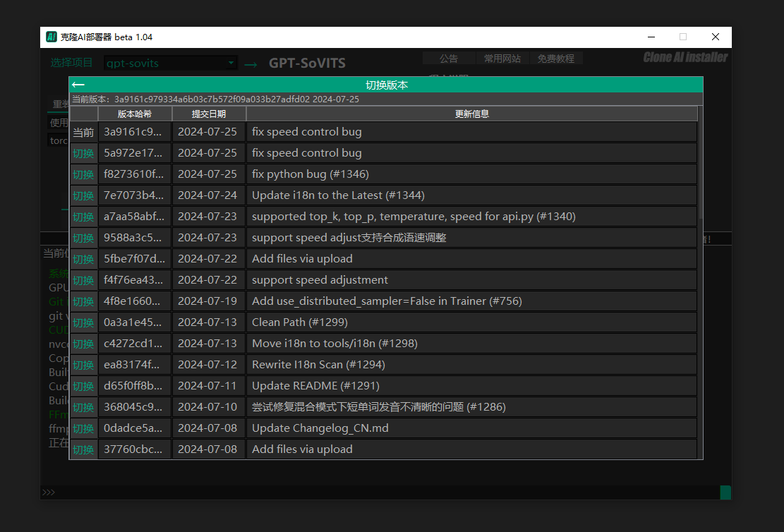
Task: Click date 2024-07-10 in 368045c9 row
Action: [x=207, y=407]
